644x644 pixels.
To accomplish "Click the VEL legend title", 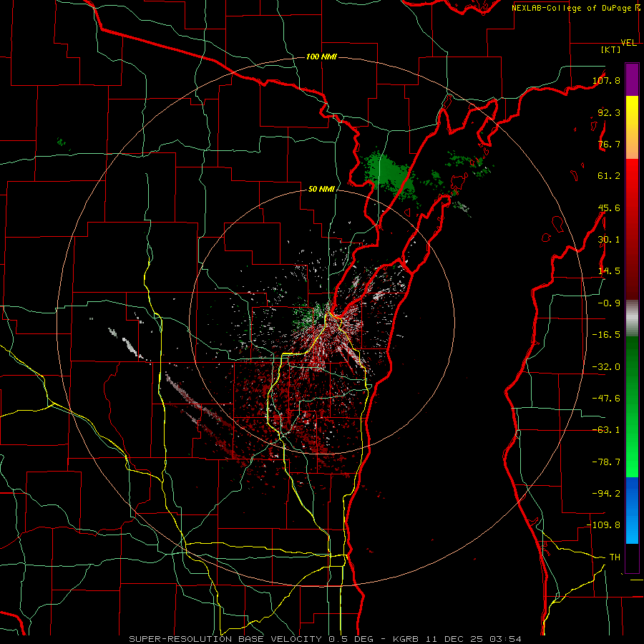I will tap(628, 43).
